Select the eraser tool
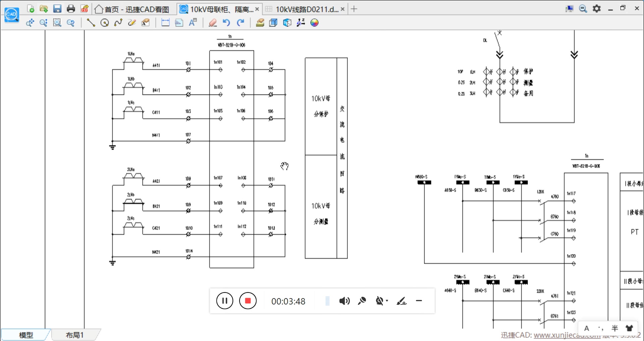This screenshot has width=644, height=341. click(x=213, y=23)
